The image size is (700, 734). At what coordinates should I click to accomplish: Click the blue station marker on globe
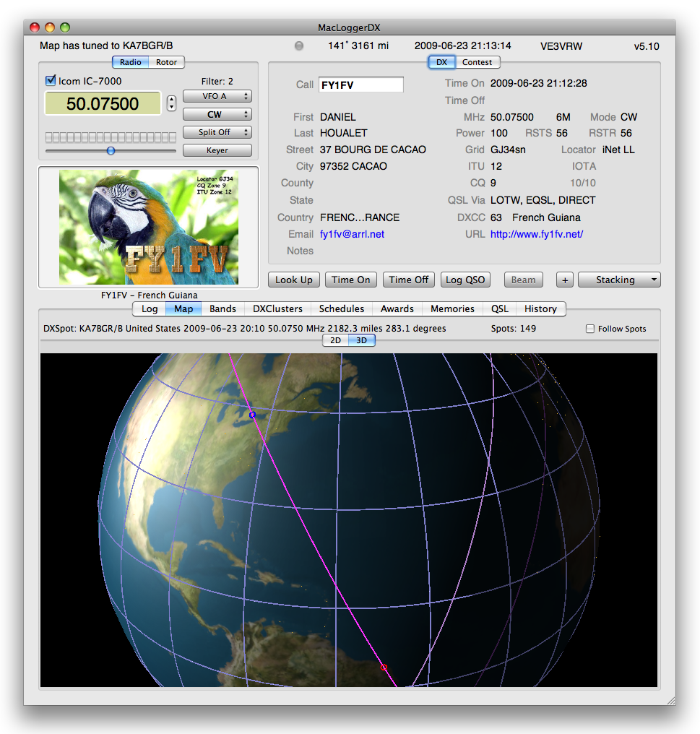tap(252, 415)
